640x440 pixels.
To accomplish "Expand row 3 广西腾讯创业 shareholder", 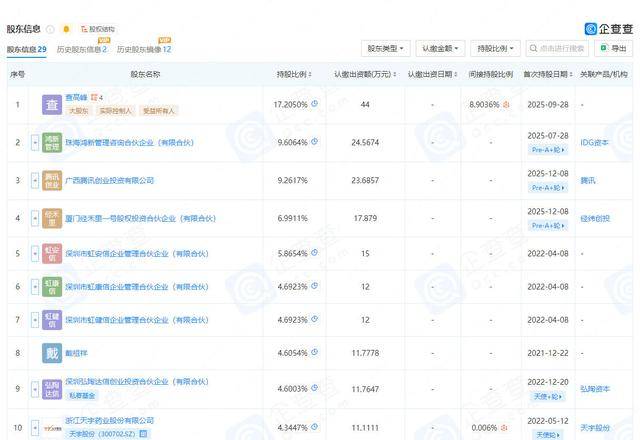I will tap(35, 180).
